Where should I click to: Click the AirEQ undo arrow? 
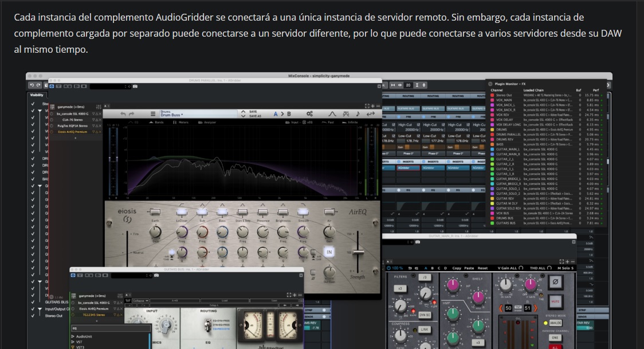tap(123, 113)
